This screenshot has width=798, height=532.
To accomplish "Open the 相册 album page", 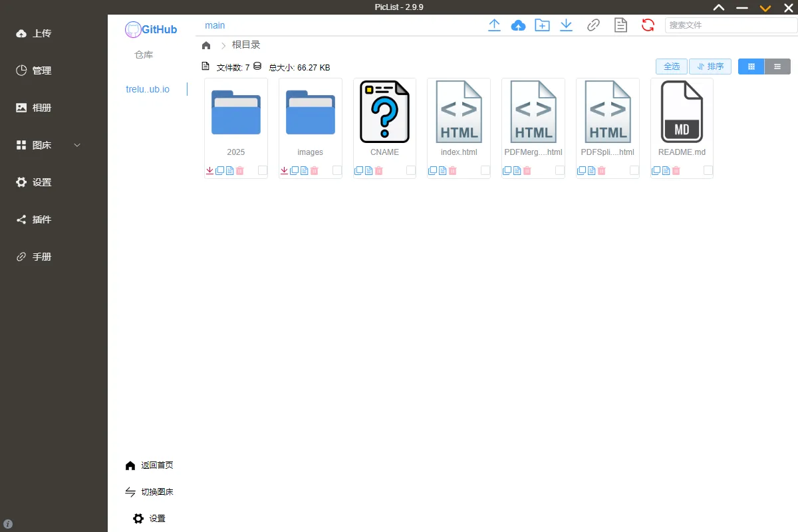I will pos(41,108).
